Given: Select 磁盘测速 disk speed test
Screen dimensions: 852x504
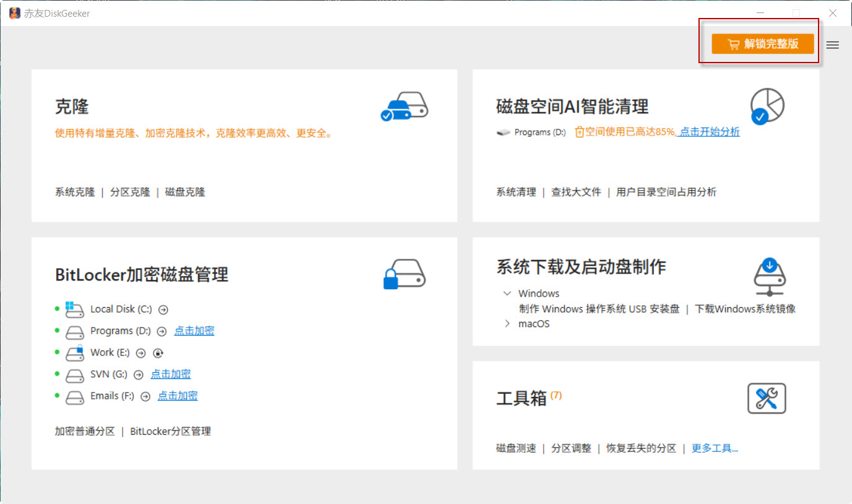Looking at the screenshot, I should pyautogui.click(x=516, y=448).
